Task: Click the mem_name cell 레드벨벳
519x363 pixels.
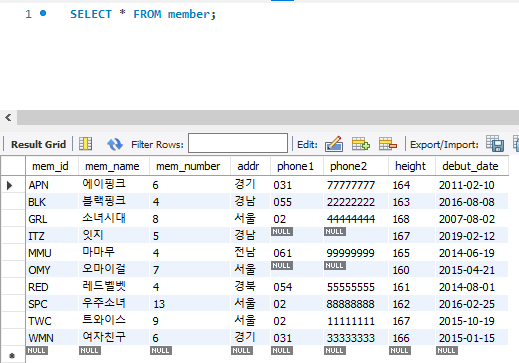Action: 114,287
